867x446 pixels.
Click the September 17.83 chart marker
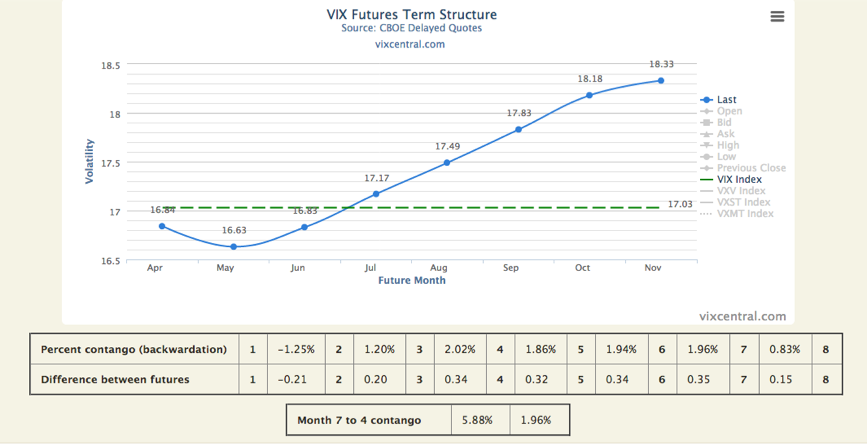pos(518,129)
